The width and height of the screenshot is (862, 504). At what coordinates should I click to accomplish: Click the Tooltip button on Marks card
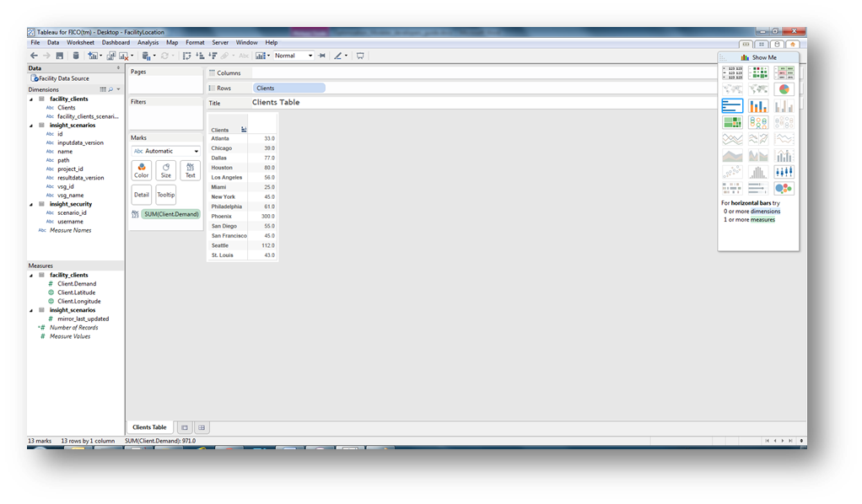pos(165,195)
